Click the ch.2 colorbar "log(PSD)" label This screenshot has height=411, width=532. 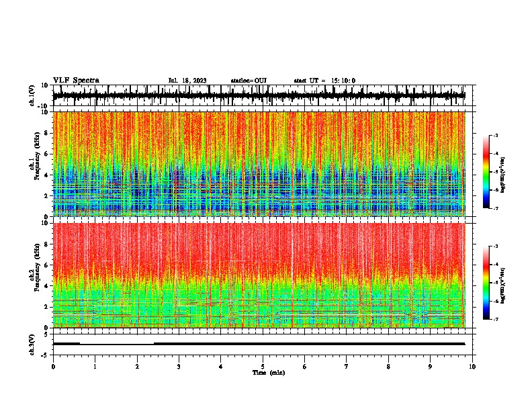(x=503, y=285)
